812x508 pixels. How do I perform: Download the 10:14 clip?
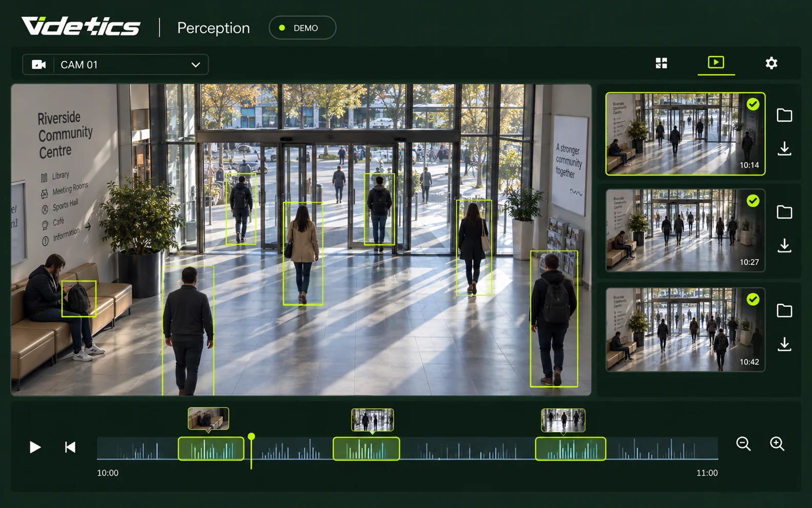[x=784, y=149]
